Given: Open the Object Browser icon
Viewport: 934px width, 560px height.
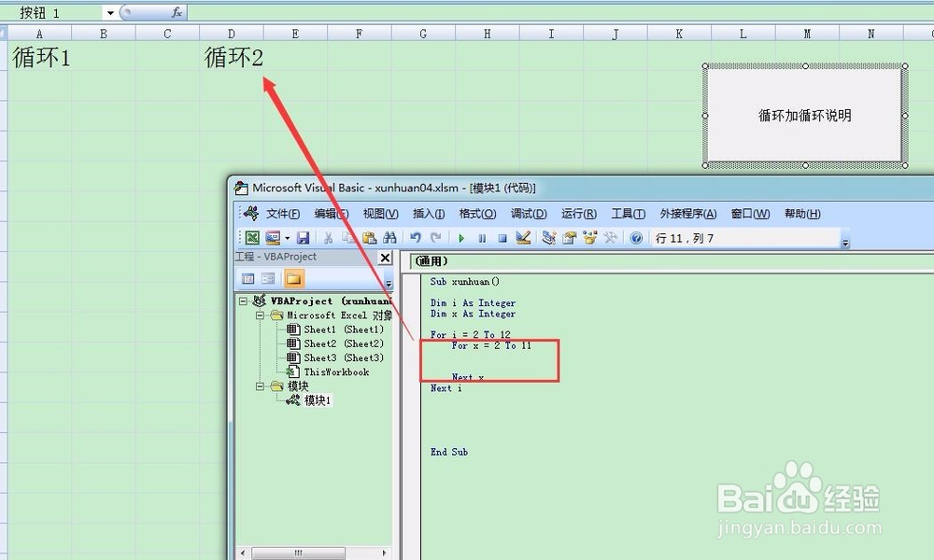Looking at the screenshot, I should (x=589, y=236).
